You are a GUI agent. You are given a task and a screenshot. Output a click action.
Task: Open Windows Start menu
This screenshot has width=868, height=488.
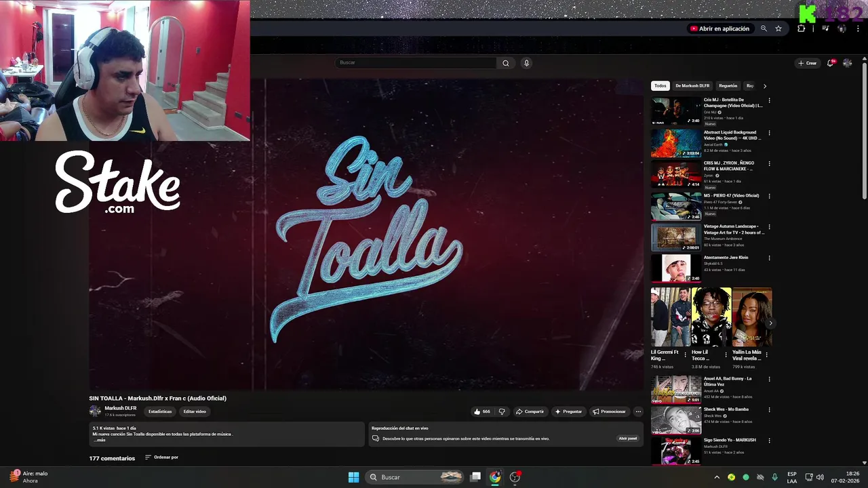coord(353,477)
